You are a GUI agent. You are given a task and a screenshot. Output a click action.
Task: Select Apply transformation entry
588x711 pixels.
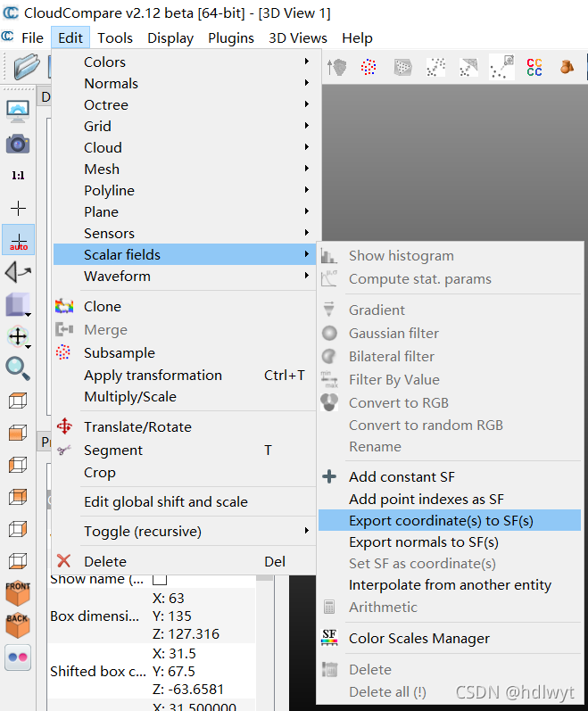[184, 375]
